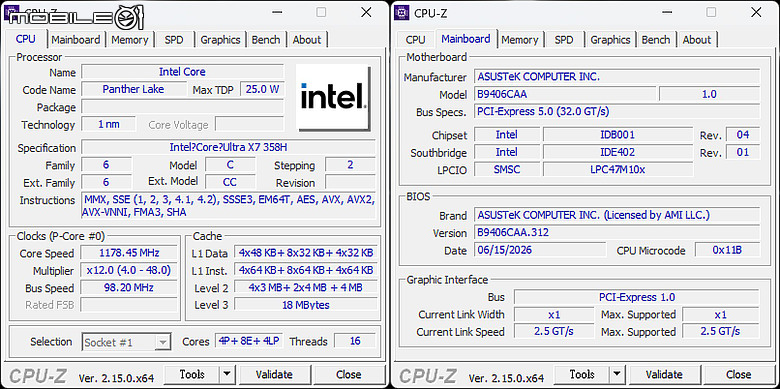Image resolution: width=780 pixels, height=389 pixels.
Task: Click the 'IDE402' southbridge value
Action: pyautogui.click(x=618, y=152)
